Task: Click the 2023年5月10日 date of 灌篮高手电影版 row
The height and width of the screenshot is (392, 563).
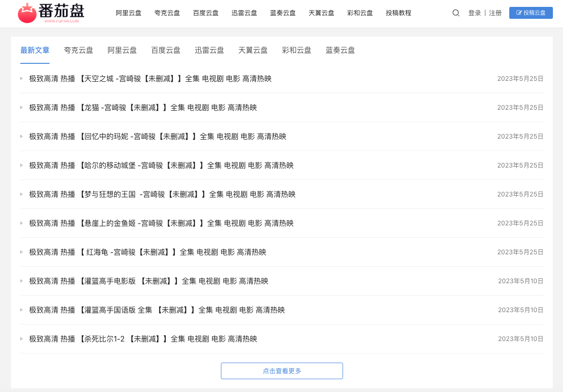Action: coord(521,281)
